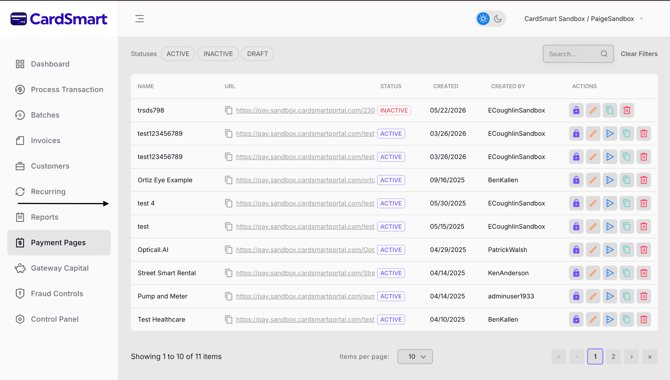Edit pencil icon for test 4 row
670x380 pixels.
point(593,203)
